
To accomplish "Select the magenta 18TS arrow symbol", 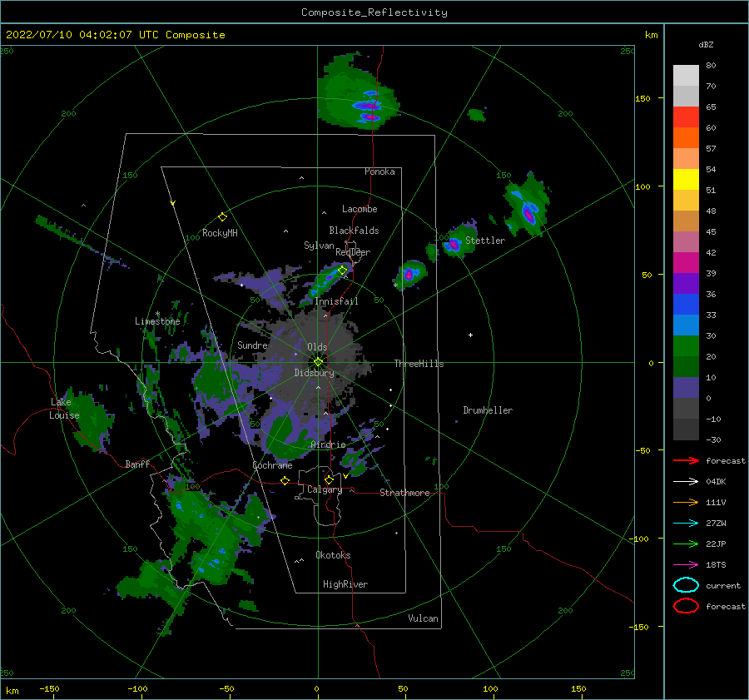I will tap(686, 565).
